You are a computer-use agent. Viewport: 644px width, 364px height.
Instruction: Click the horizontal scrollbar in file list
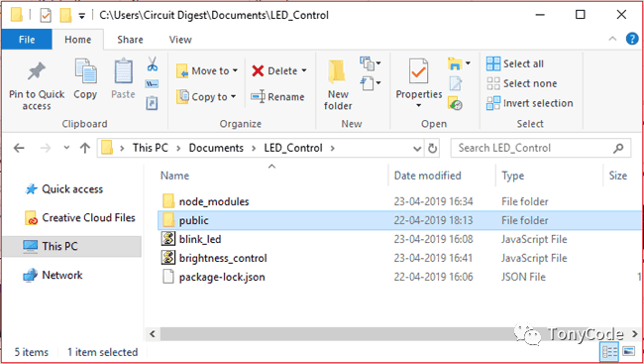[393, 333]
